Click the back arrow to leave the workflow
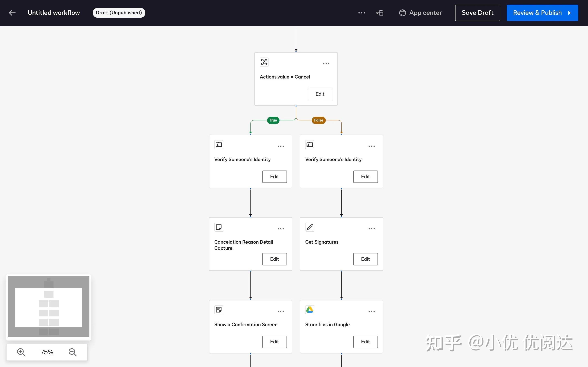 [12, 13]
